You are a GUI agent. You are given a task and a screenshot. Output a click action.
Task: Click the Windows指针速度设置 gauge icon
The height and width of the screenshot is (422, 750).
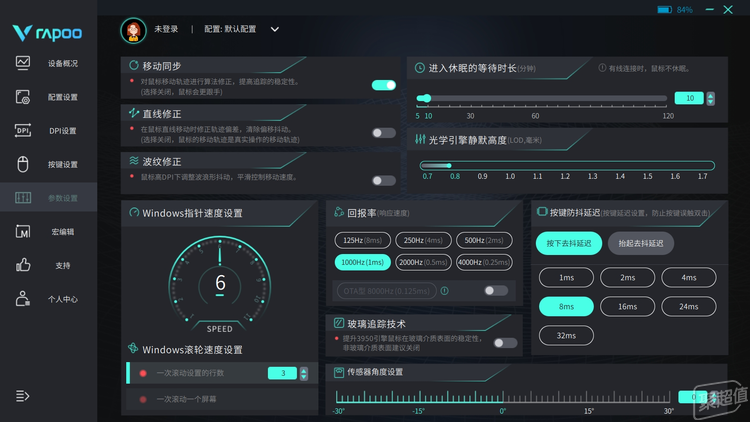pos(134,212)
